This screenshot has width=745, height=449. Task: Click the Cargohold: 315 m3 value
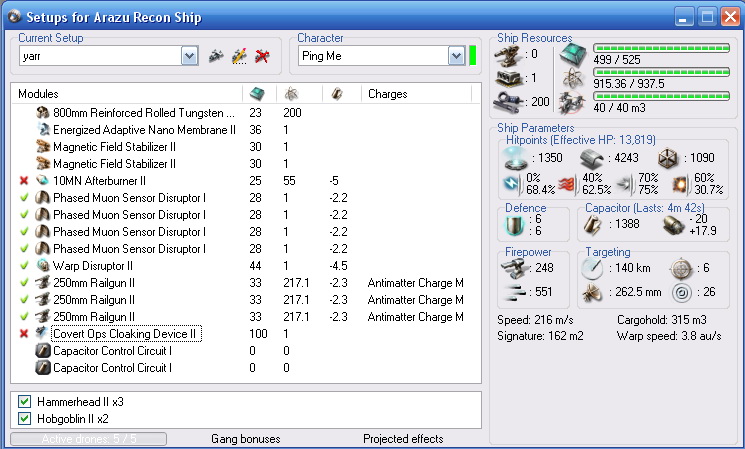(661, 320)
